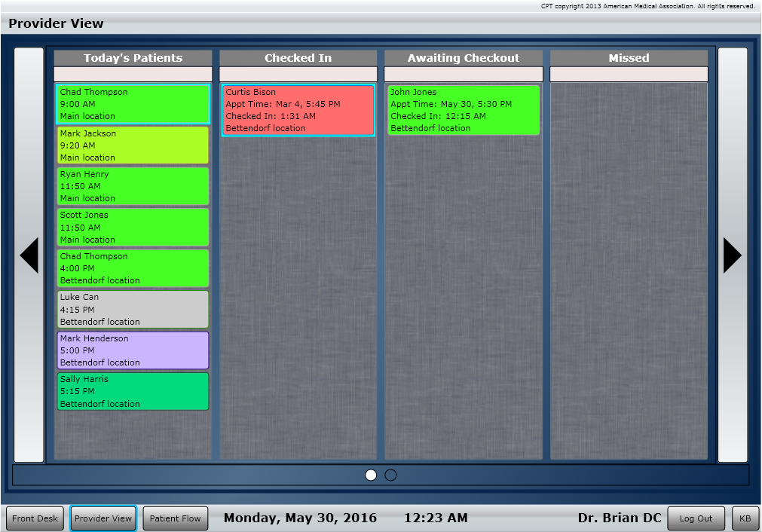
Task: Select the first page indicator dot
Action: coord(371,475)
